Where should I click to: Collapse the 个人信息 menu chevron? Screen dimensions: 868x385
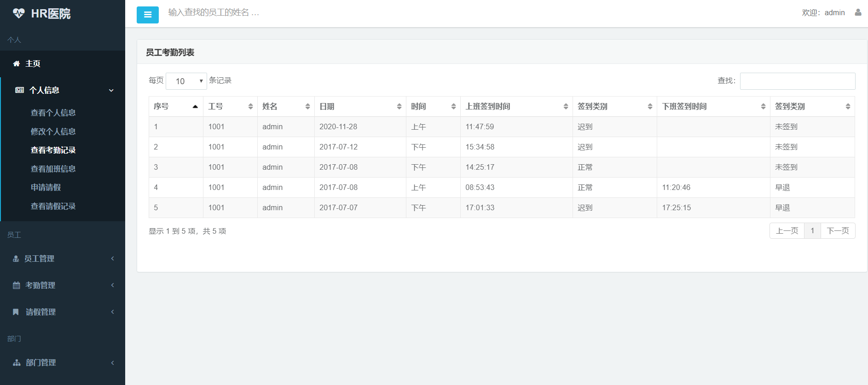pos(111,90)
